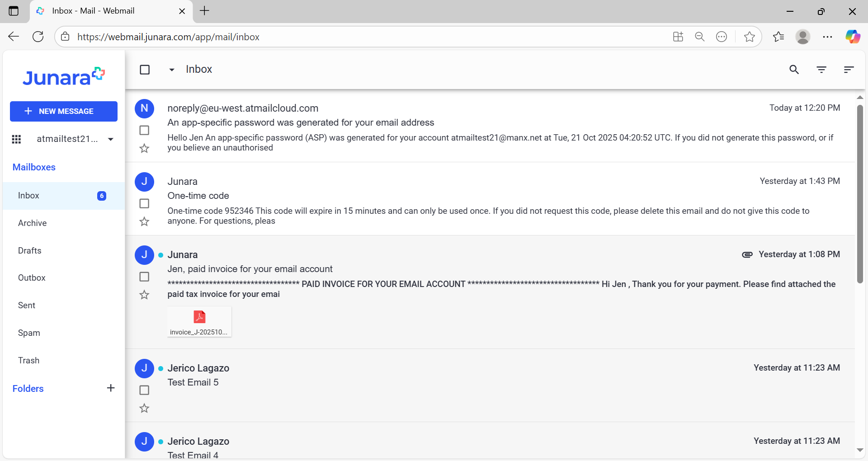Star the One-time code email
The height and width of the screenshot is (461, 868).
(x=144, y=221)
